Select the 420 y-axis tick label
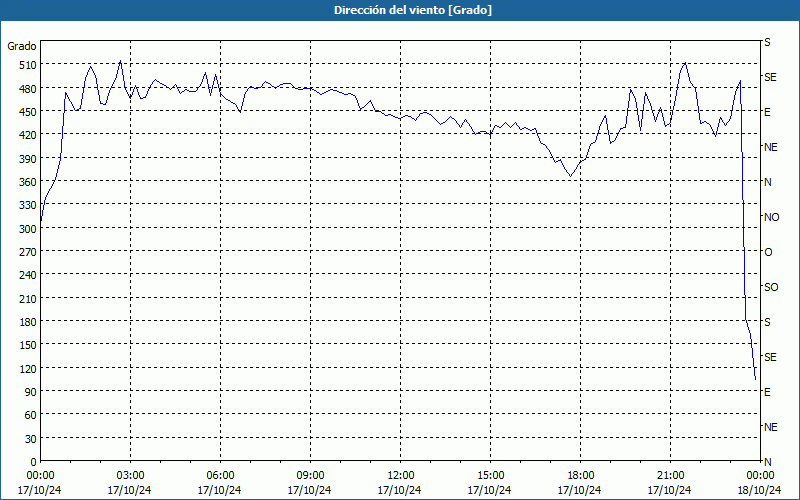Screen dimensions: 800x500 [x=28, y=135]
